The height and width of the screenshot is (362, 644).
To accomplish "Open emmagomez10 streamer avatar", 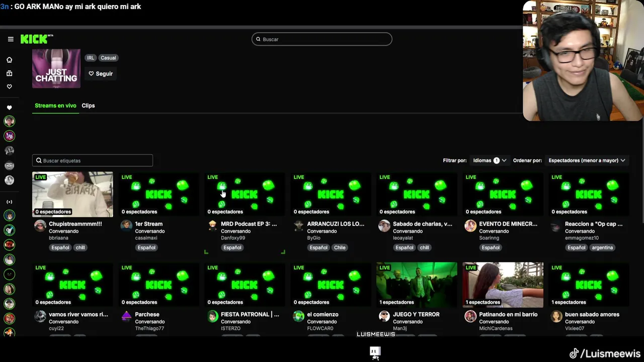I will click(x=556, y=226).
